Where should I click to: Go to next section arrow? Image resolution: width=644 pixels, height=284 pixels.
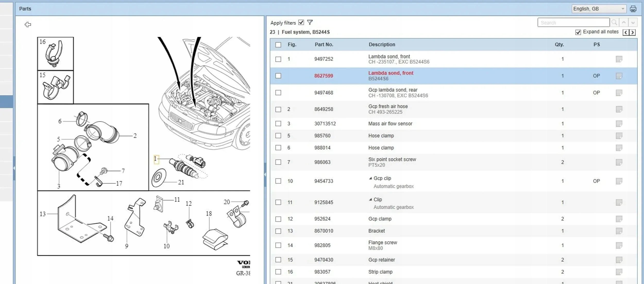coord(632,32)
